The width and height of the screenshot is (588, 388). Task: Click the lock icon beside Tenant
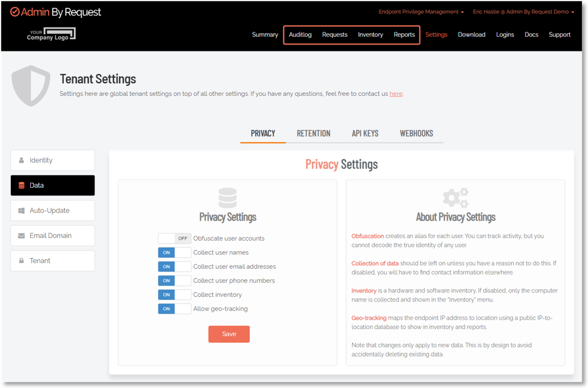pyautogui.click(x=21, y=261)
